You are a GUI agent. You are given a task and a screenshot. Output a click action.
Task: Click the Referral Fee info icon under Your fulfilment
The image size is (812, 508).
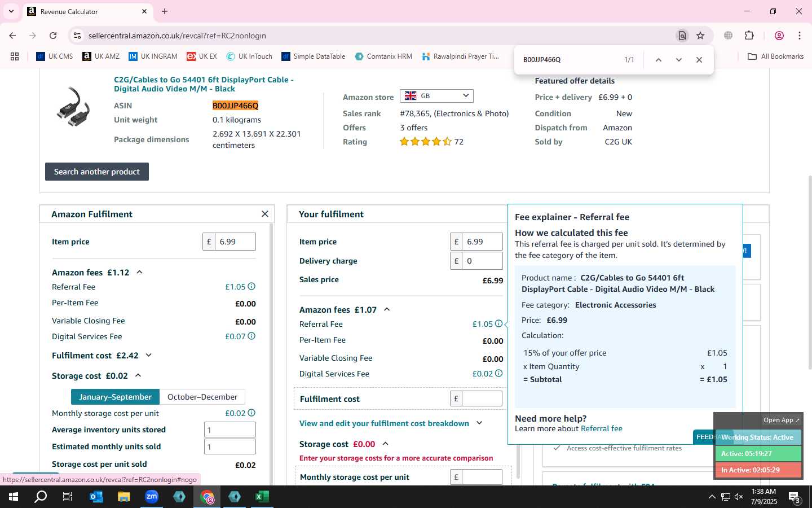(x=498, y=324)
